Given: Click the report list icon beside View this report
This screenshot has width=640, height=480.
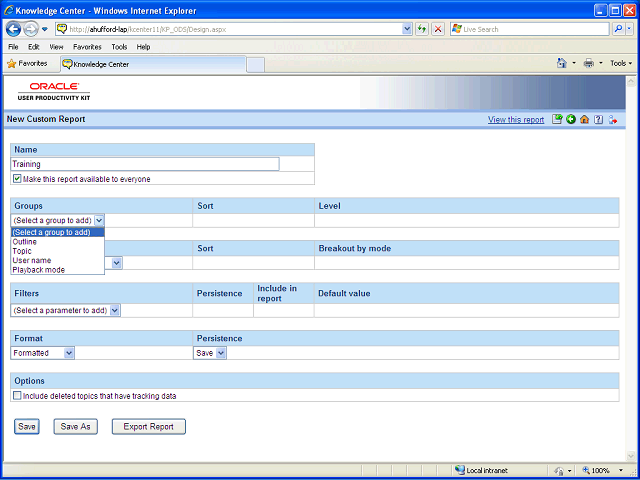Looking at the screenshot, I should pos(557,119).
